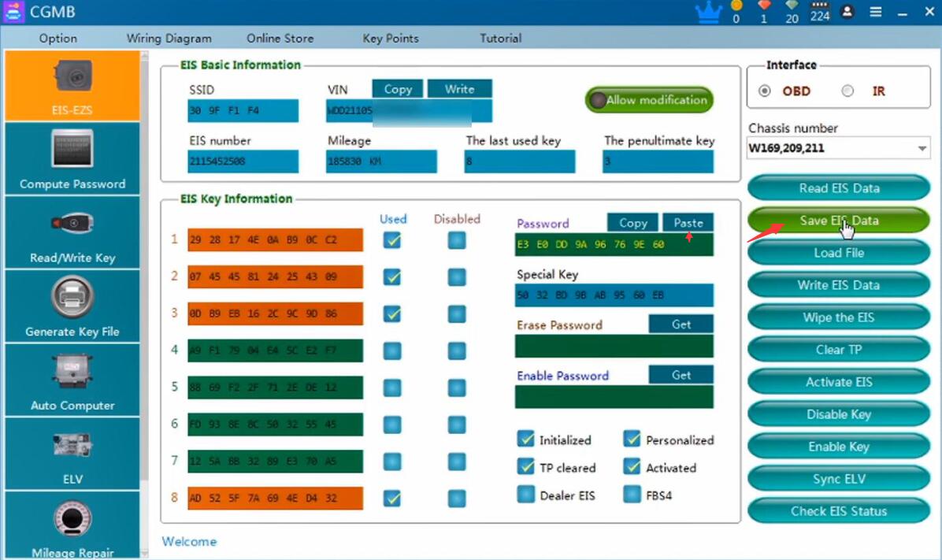Click the Read EIS Data button

838,188
